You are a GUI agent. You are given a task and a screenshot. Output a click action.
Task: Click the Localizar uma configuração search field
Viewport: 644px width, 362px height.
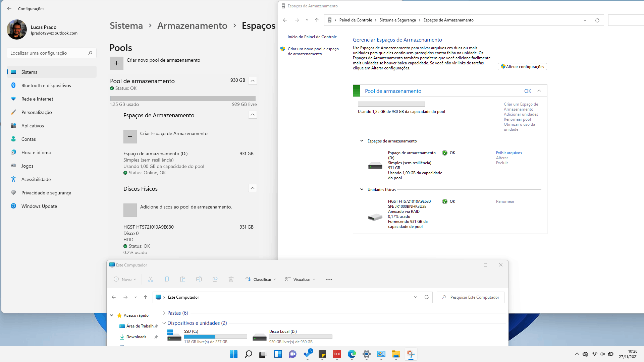pos(52,53)
